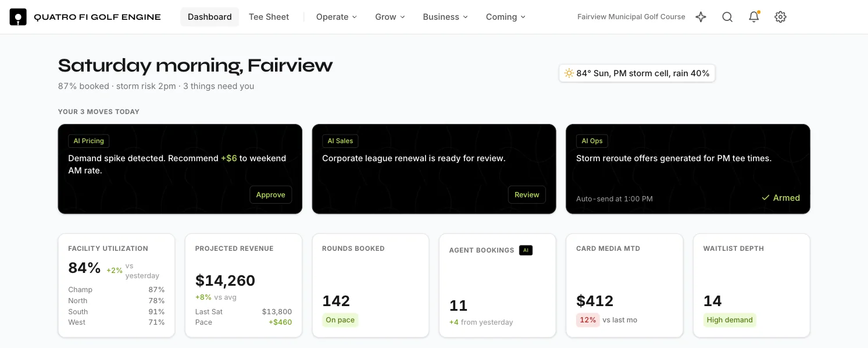Click the AI Pricing tag
This screenshot has height=348, width=868.
click(89, 141)
